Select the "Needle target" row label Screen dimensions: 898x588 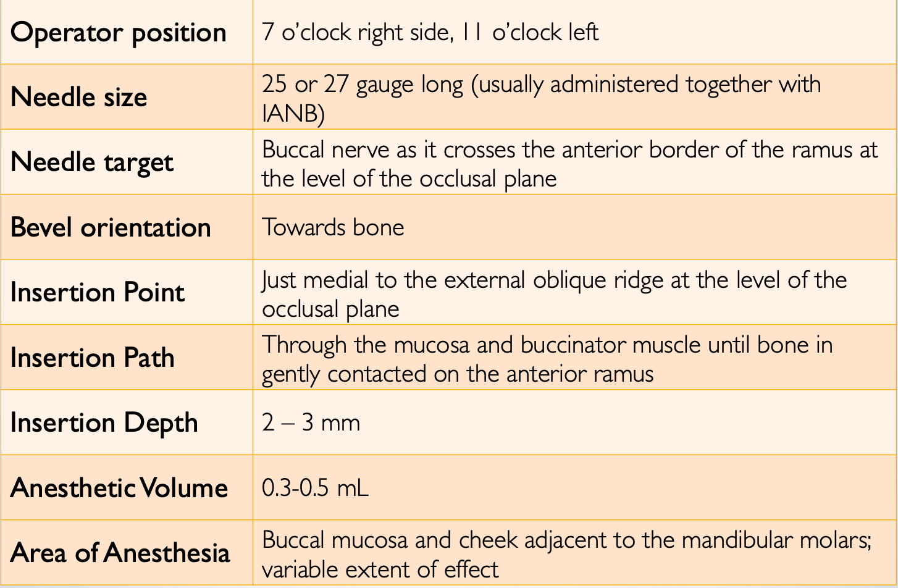coord(92,162)
